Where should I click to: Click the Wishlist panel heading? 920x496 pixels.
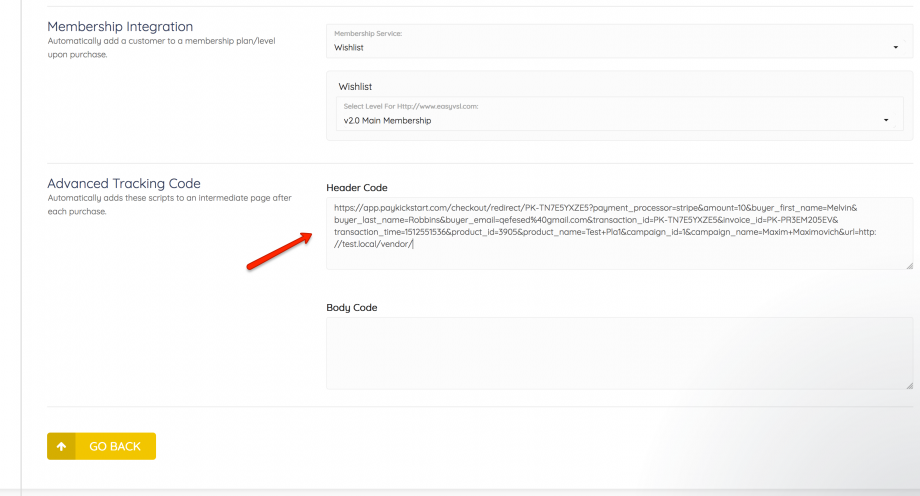(x=355, y=87)
